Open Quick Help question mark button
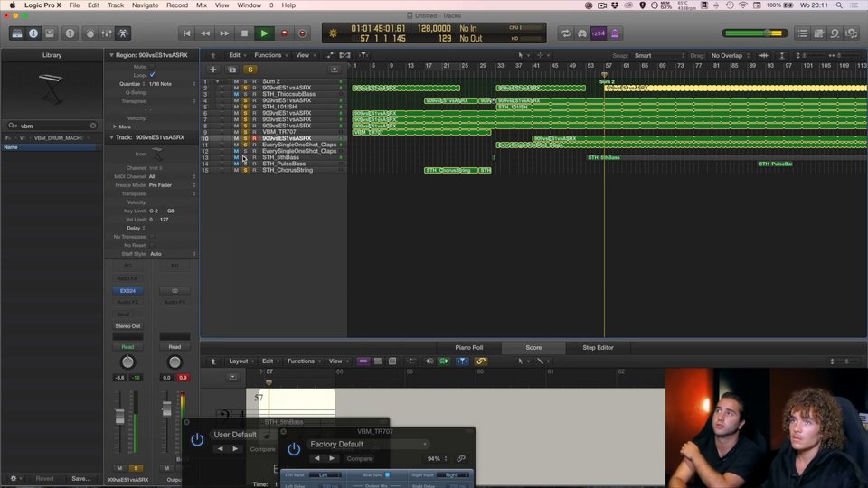Screen dimensions: 868x488 (x=70, y=33)
